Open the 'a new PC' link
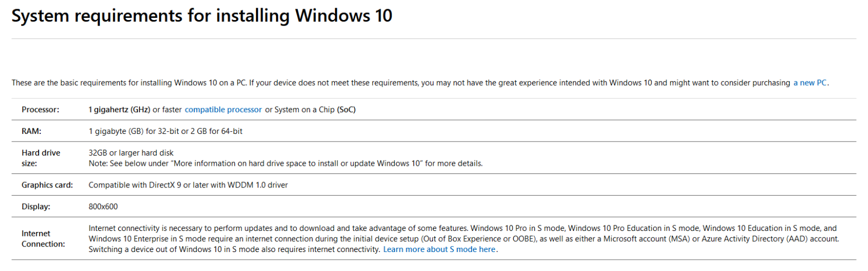This screenshot has width=868, height=271. pyautogui.click(x=810, y=83)
